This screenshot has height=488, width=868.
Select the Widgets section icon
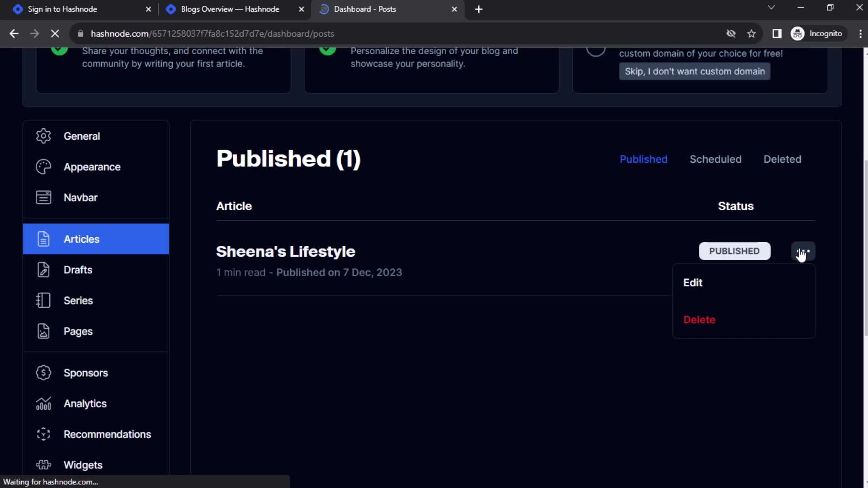point(43,465)
